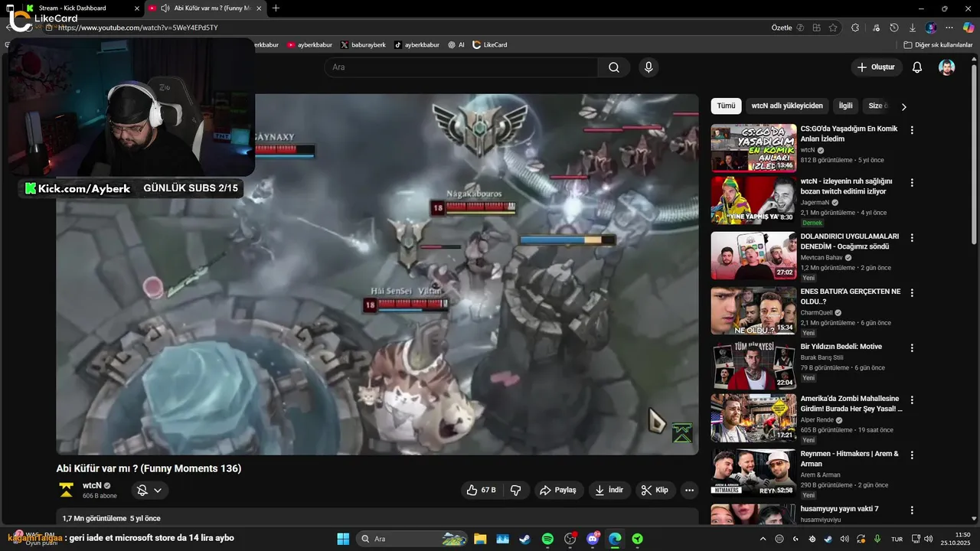Start voice search with the microphone icon
The width and height of the screenshot is (980, 551).
(x=648, y=67)
